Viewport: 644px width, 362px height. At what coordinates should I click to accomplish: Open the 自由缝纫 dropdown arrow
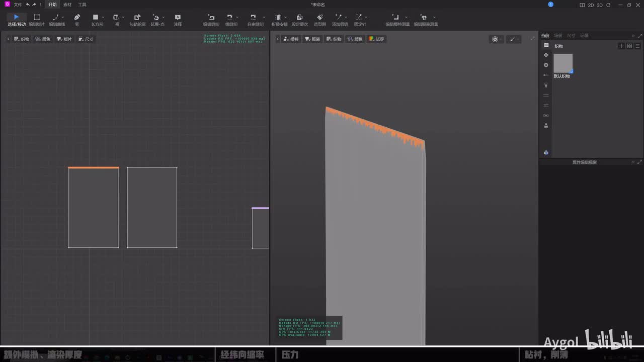pos(264,17)
